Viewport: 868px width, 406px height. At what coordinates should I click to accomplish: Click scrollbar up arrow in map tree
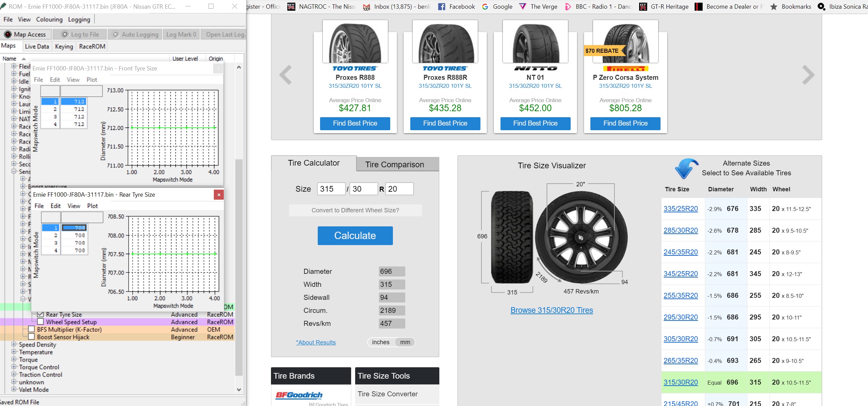coord(239,67)
